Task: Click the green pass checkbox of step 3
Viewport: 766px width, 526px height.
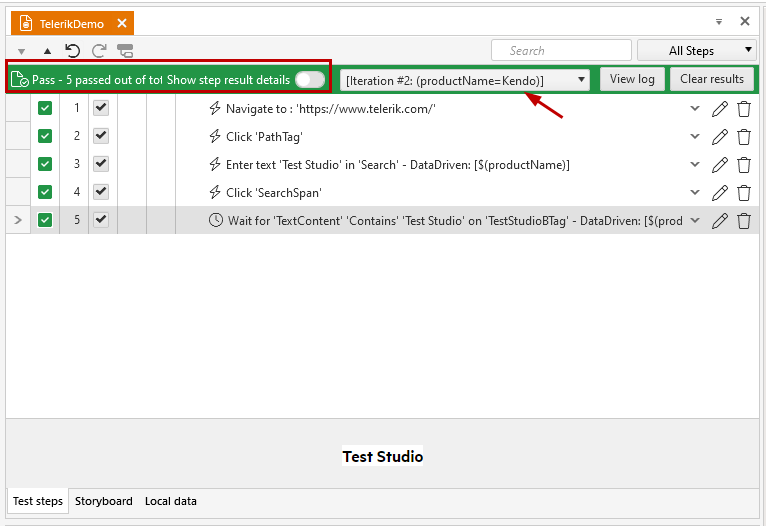Action: pos(45,164)
